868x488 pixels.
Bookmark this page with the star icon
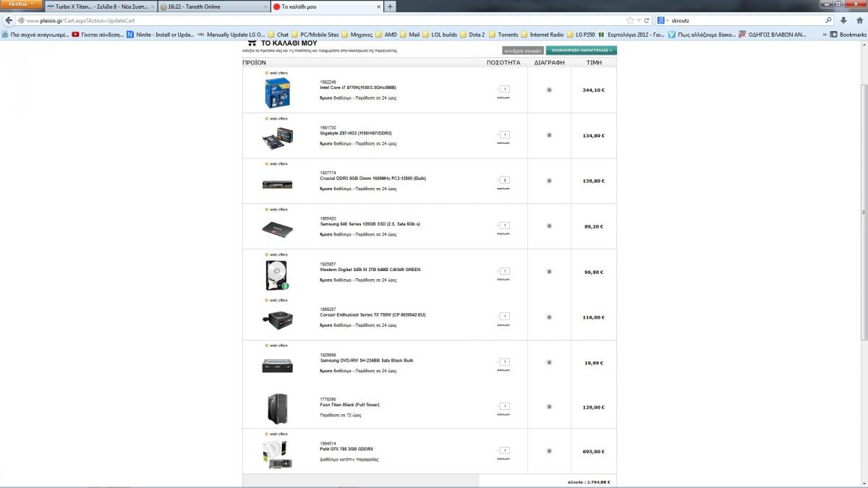pyautogui.click(x=630, y=20)
